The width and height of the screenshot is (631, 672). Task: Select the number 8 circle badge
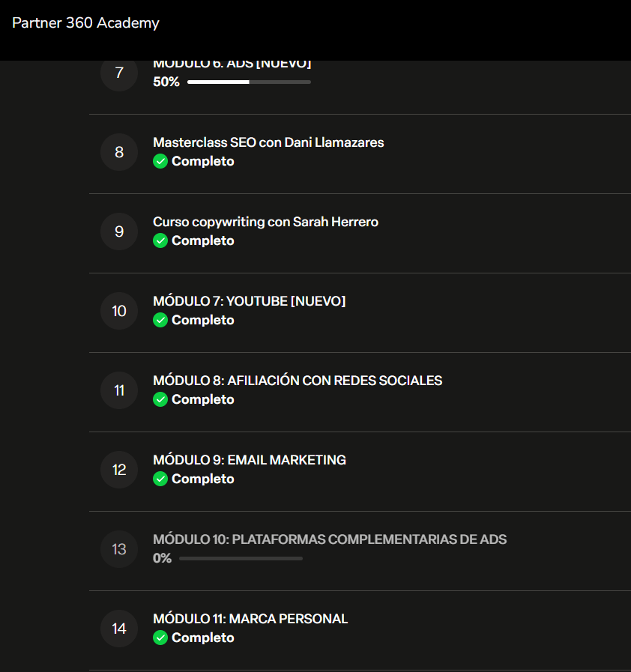coord(119,152)
